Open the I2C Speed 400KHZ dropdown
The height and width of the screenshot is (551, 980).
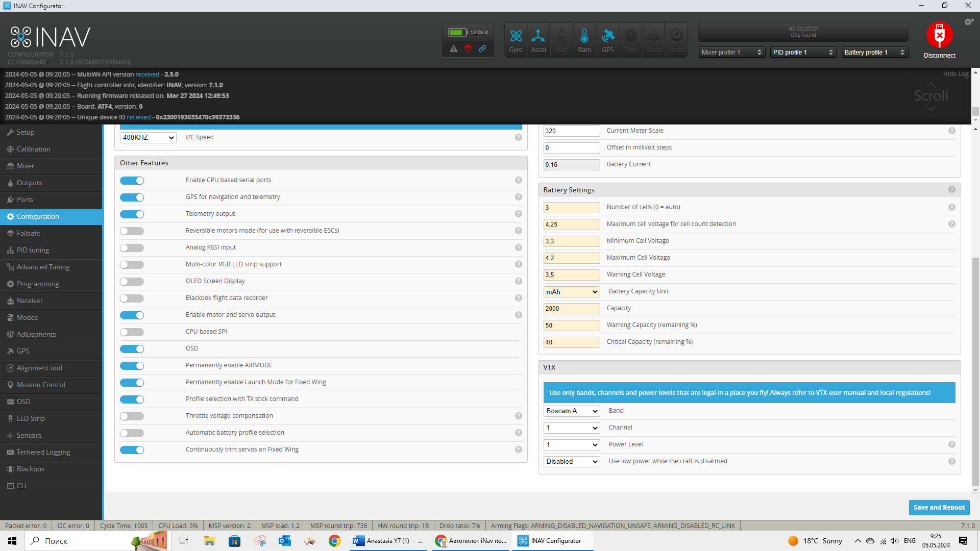click(148, 138)
